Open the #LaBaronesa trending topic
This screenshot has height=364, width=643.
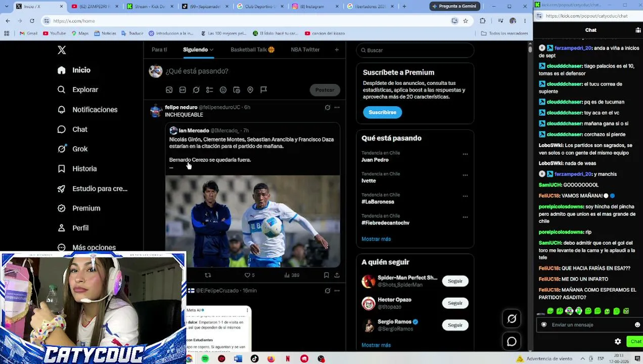coord(378,202)
